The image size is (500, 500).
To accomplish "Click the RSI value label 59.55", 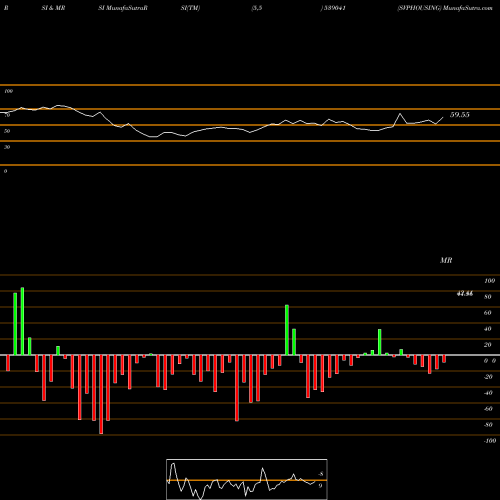I will 460,115.
